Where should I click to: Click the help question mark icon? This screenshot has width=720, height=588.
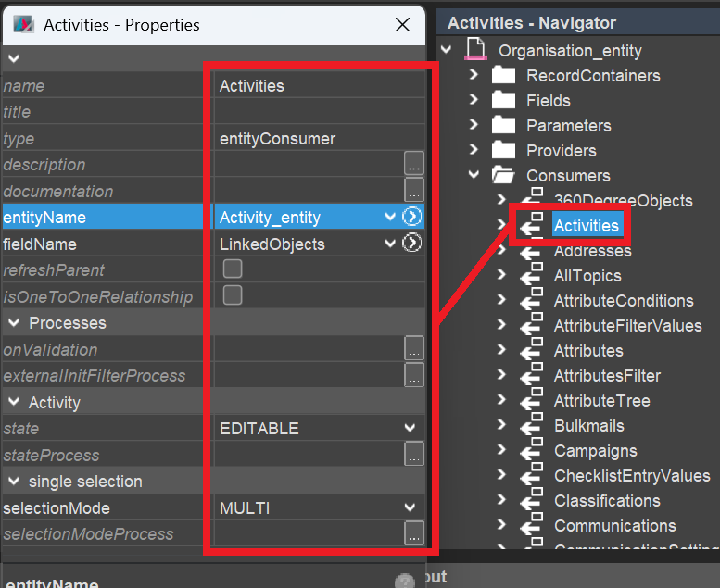(404, 582)
